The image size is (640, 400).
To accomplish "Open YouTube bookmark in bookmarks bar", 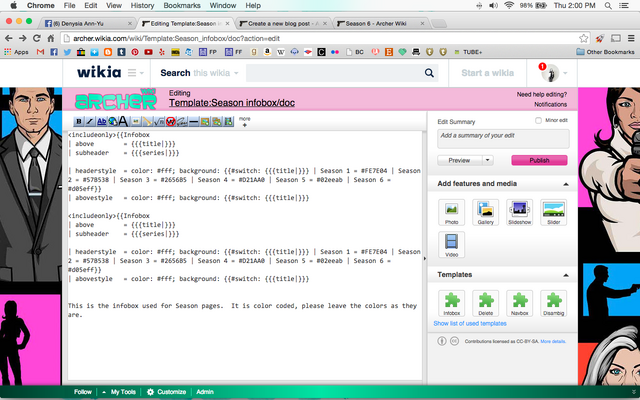I will (x=148, y=52).
